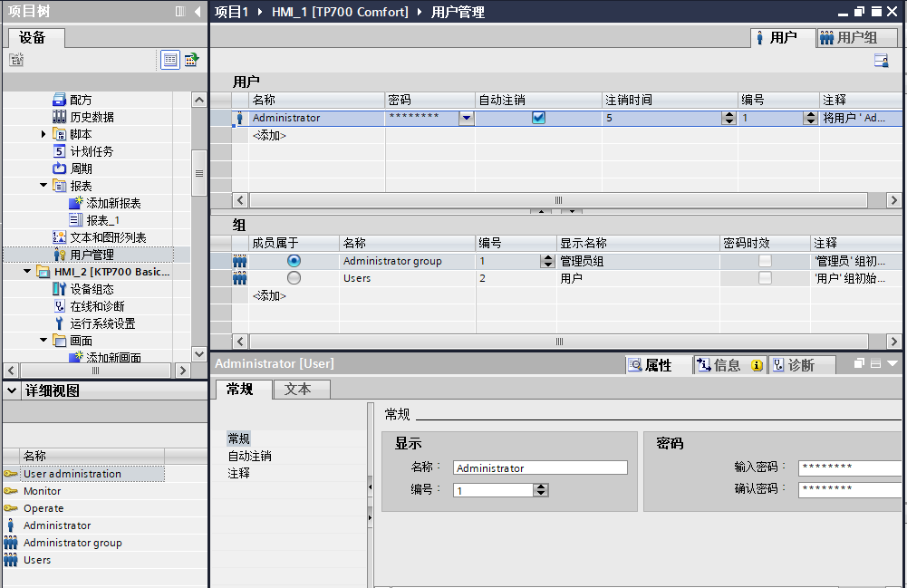Image resolution: width=907 pixels, height=588 pixels.
Task: Click the 计划任务 scheduler icon
Action: tap(59, 151)
